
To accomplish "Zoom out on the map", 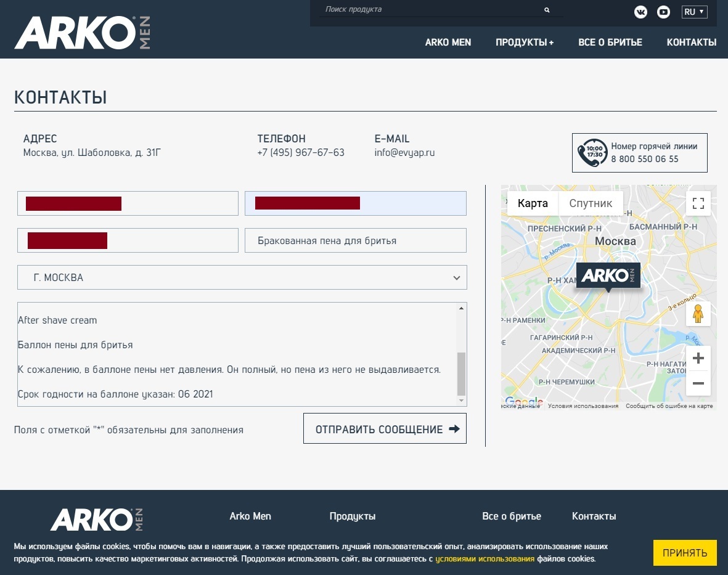I will [698, 383].
